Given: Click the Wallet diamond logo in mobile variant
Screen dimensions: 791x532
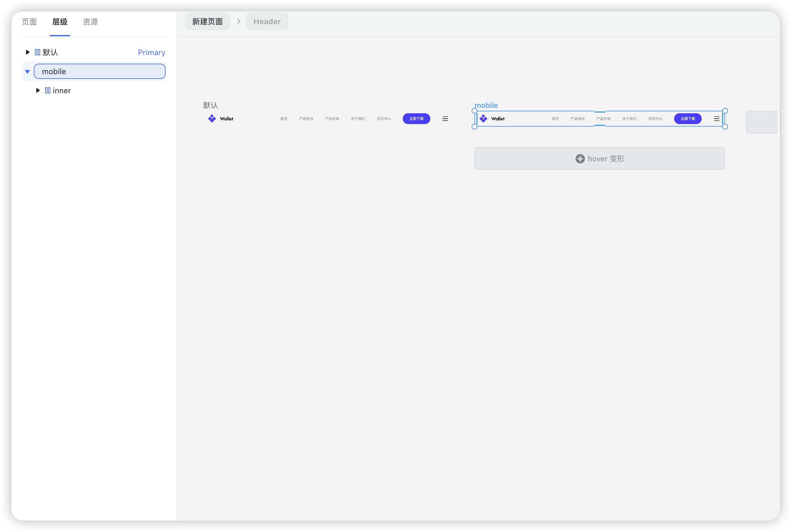Looking at the screenshot, I should tap(483, 118).
